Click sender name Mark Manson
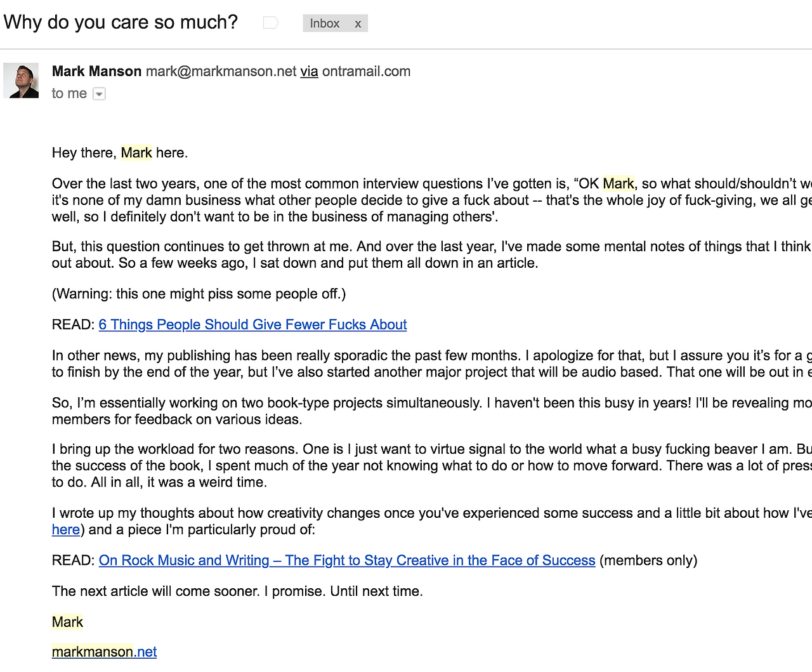 tap(96, 71)
